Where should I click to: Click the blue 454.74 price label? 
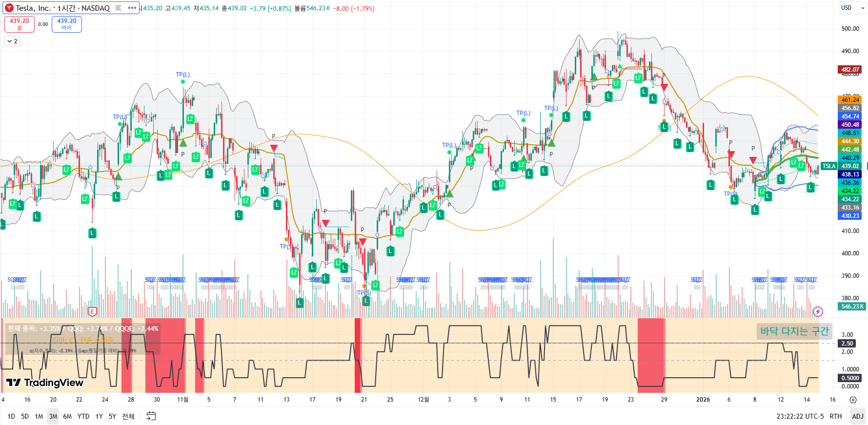point(850,116)
